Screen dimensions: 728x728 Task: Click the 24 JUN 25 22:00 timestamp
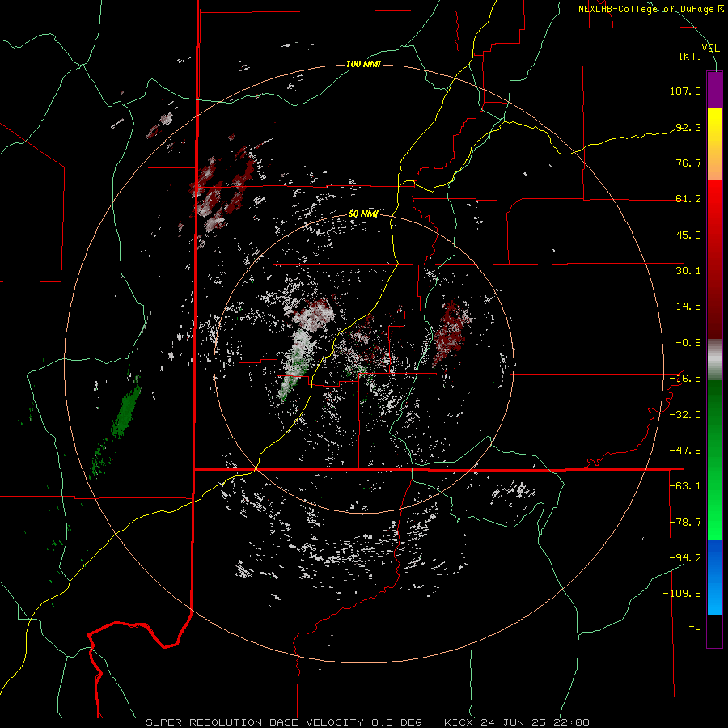533,722
